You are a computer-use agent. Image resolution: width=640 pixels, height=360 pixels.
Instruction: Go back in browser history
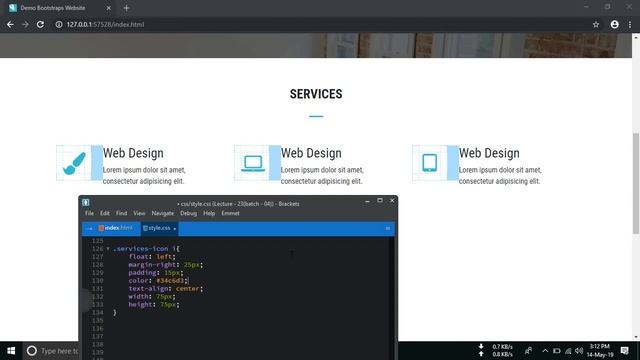(x=10, y=24)
